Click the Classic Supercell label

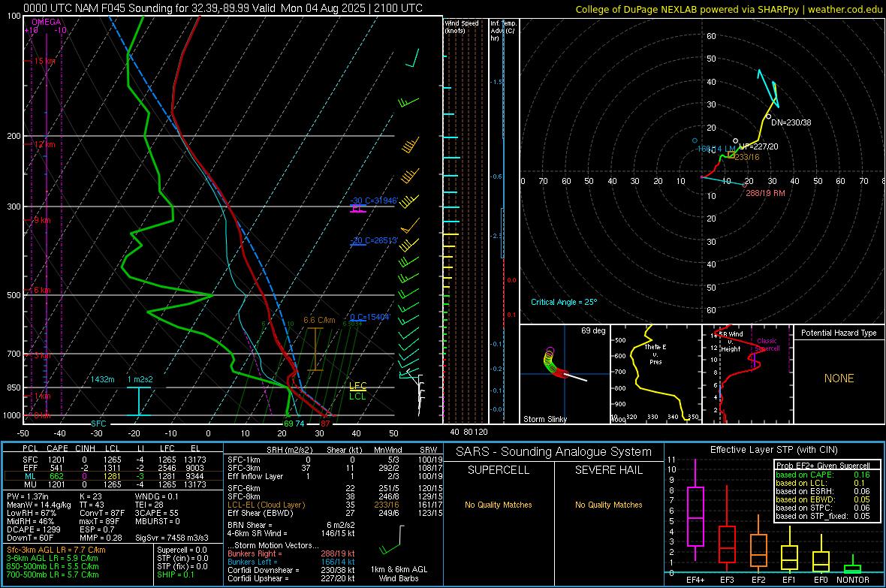[767, 345]
